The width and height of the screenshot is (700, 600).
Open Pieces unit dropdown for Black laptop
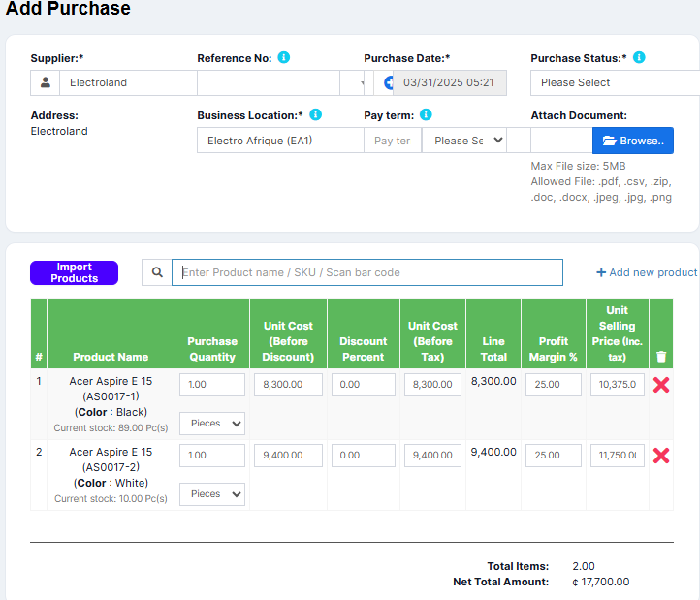(212, 424)
